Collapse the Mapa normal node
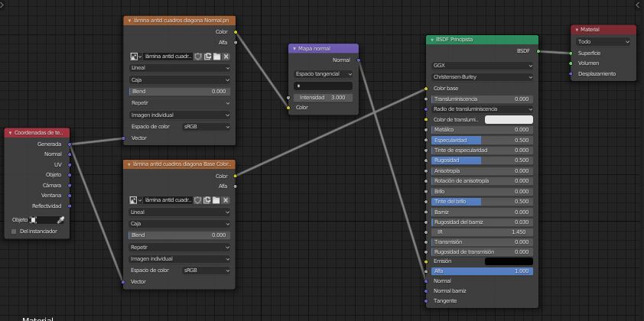 click(294, 48)
